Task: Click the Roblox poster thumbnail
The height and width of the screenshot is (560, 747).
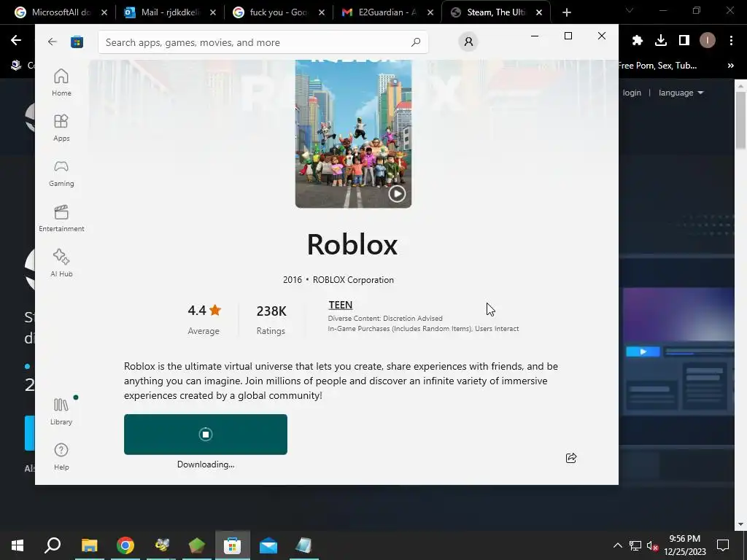Action: 353,134
